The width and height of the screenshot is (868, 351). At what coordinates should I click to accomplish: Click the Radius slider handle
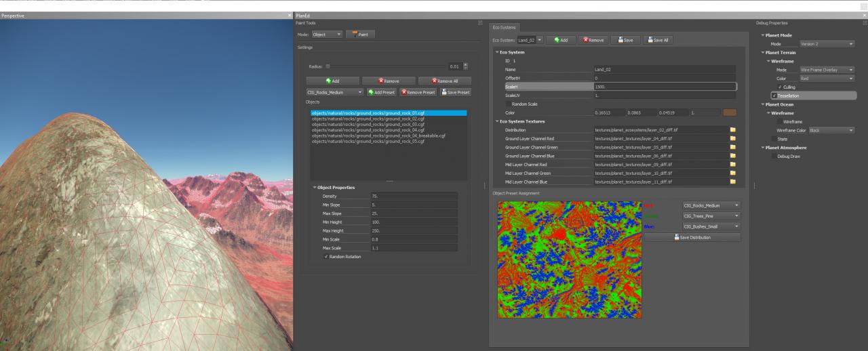pos(328,66)
